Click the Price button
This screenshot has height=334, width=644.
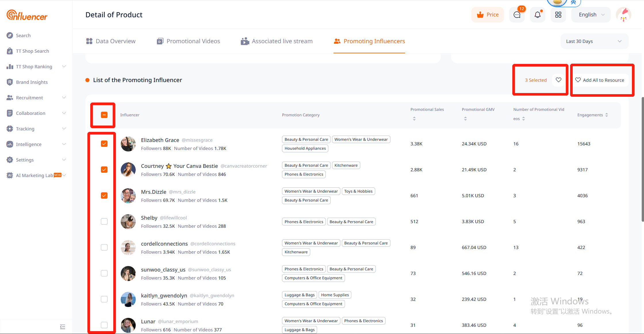coord(488,15)
